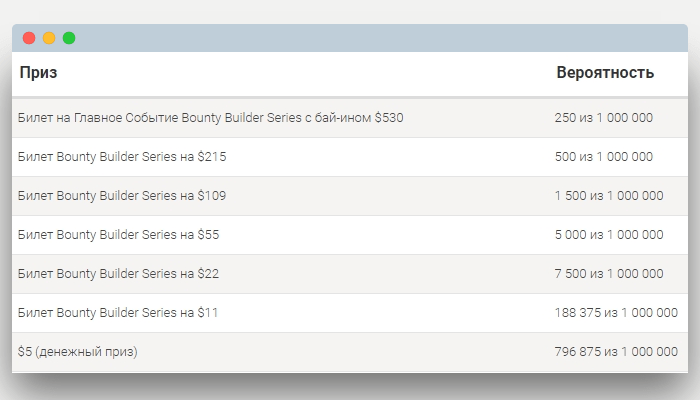Click the Приз column header
The height and width of the screenshot is (400, 700).
click(38, 72)
